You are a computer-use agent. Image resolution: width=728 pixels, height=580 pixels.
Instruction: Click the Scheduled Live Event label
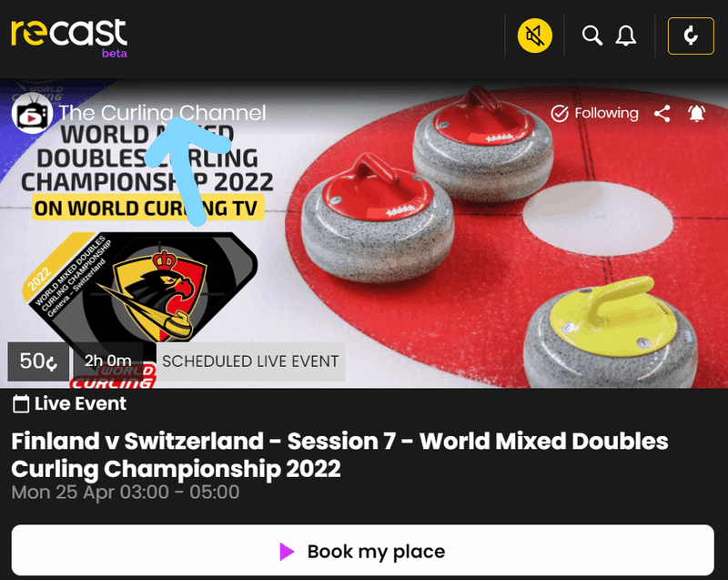pos(250,361)
